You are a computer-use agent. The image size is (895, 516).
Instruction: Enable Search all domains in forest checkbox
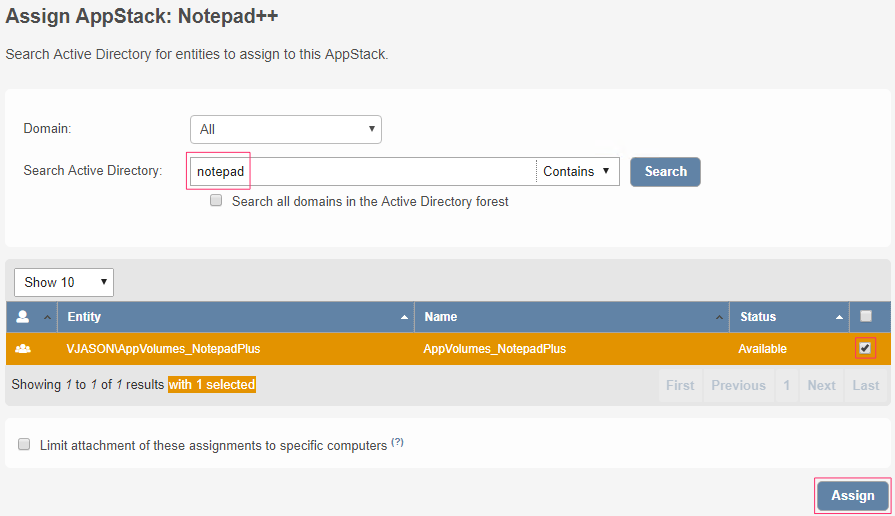point(216,201)
